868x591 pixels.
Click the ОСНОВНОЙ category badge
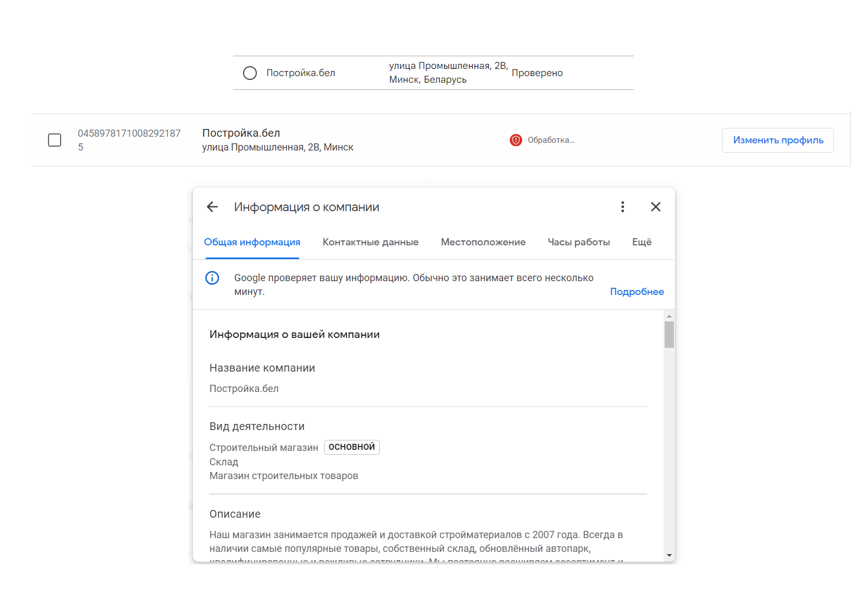[x=352, y=447]
